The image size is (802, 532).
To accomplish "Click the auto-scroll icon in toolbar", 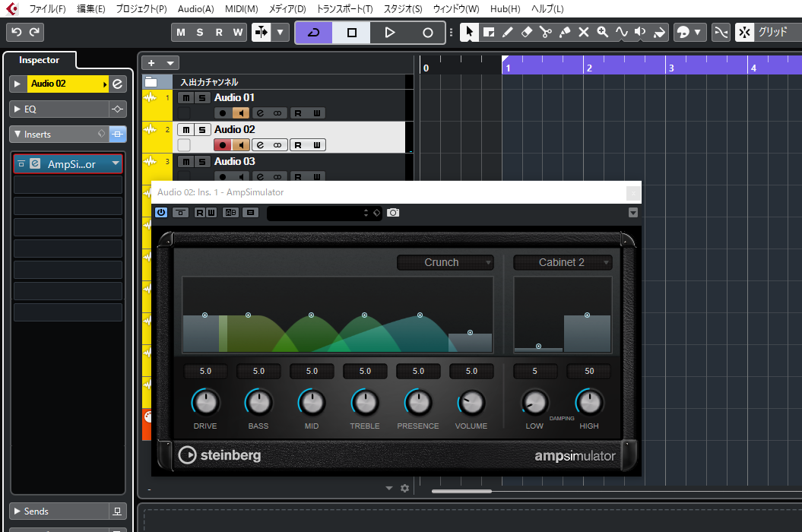I will (262, 32).
